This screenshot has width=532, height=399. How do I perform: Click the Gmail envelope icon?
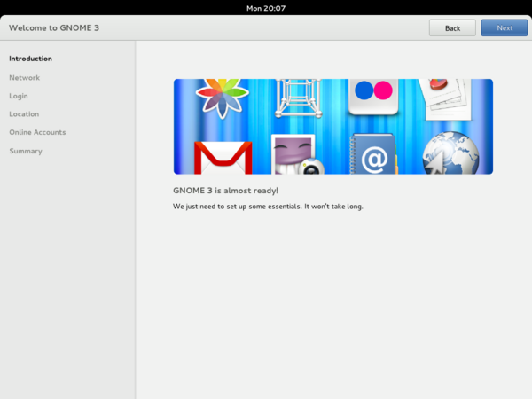coord(223,158)
